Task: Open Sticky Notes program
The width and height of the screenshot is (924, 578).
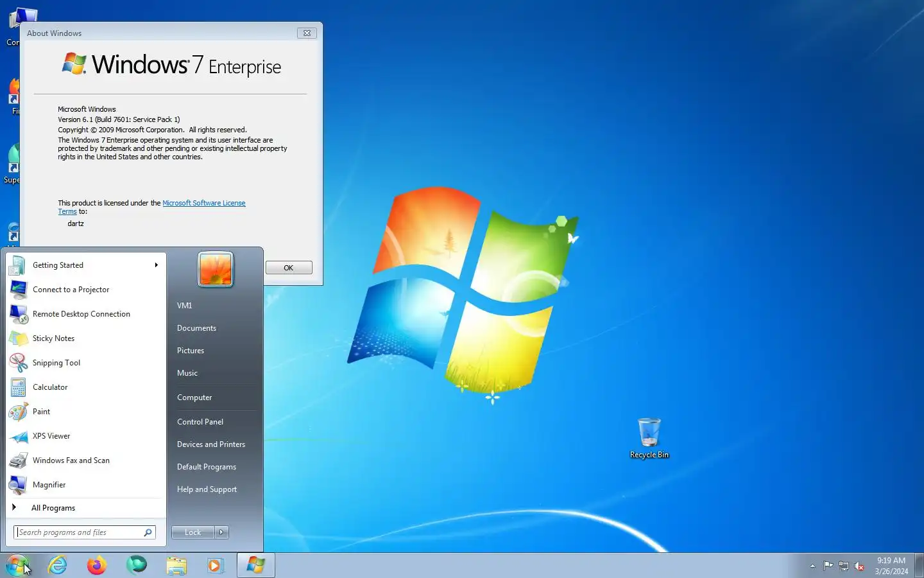Action: point(86,338)
